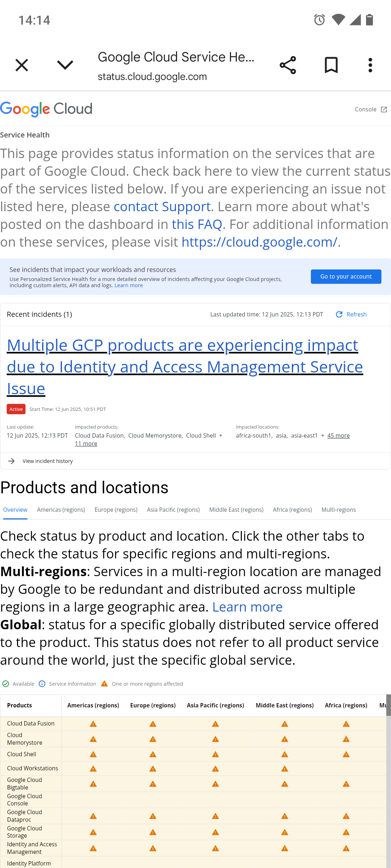Open Cloud Shell Americas warning icon

(93, 754)
